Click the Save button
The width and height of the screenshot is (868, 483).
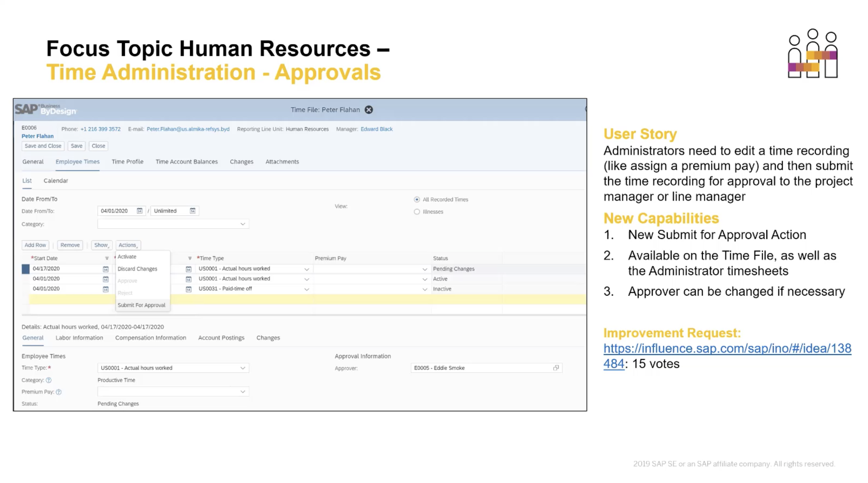click(76, 146)
